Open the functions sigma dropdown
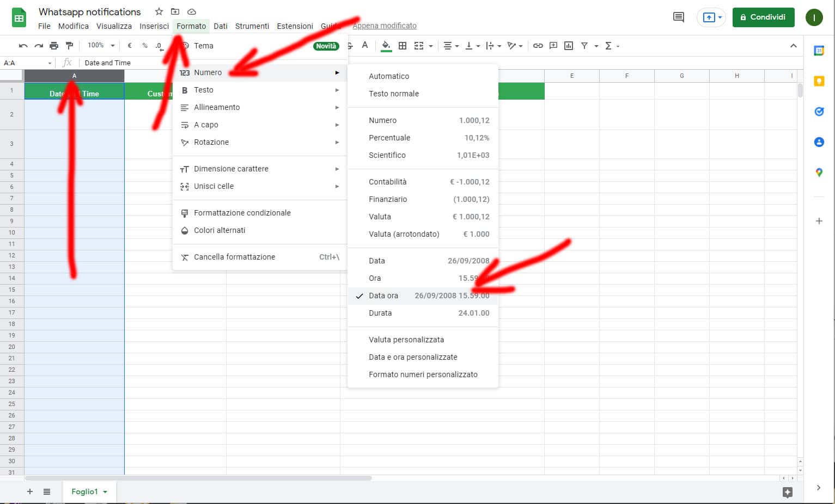 click(612, 46)
